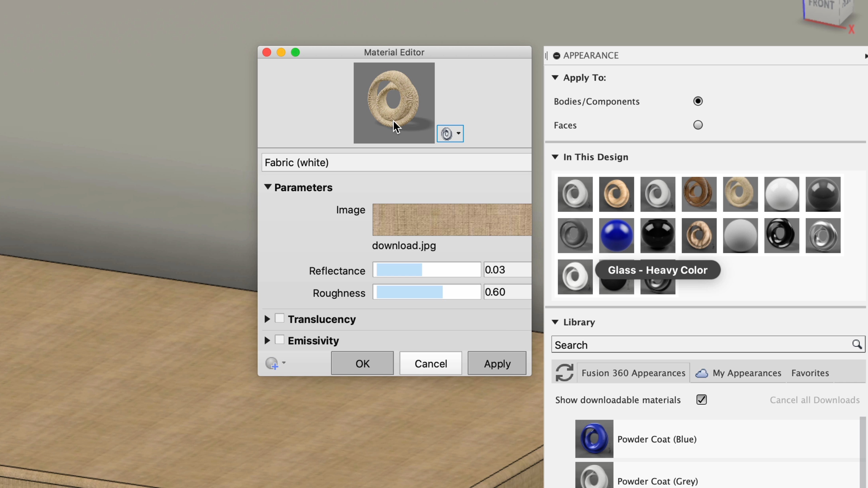
Task: Apply the Fabric (white) material changes
Action: click(x=497, y=363)
